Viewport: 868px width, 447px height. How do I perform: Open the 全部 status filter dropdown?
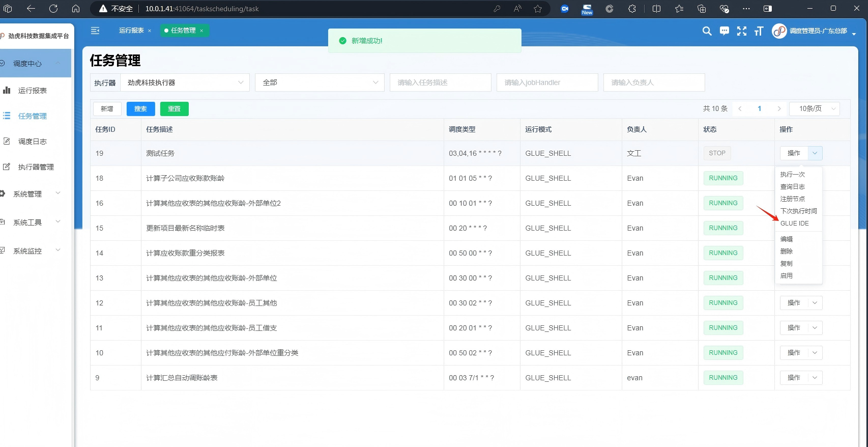click(x=320, y=82)
